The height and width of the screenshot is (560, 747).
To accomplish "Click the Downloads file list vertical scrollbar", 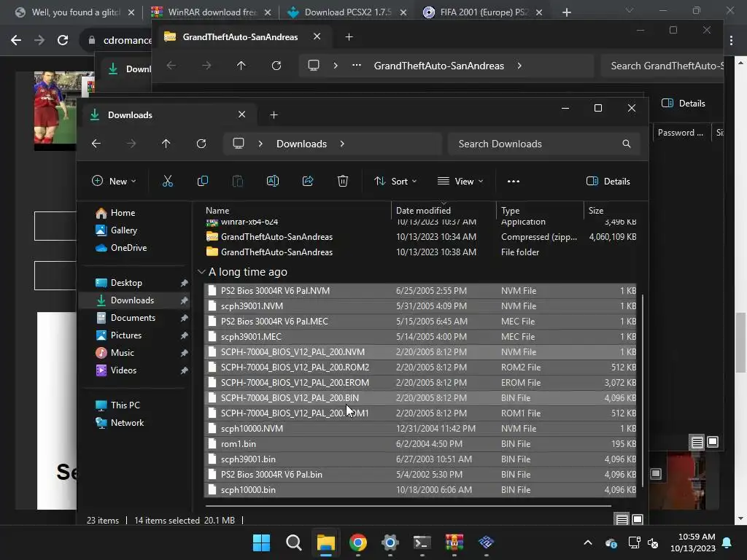I will (x=643, y=391).
